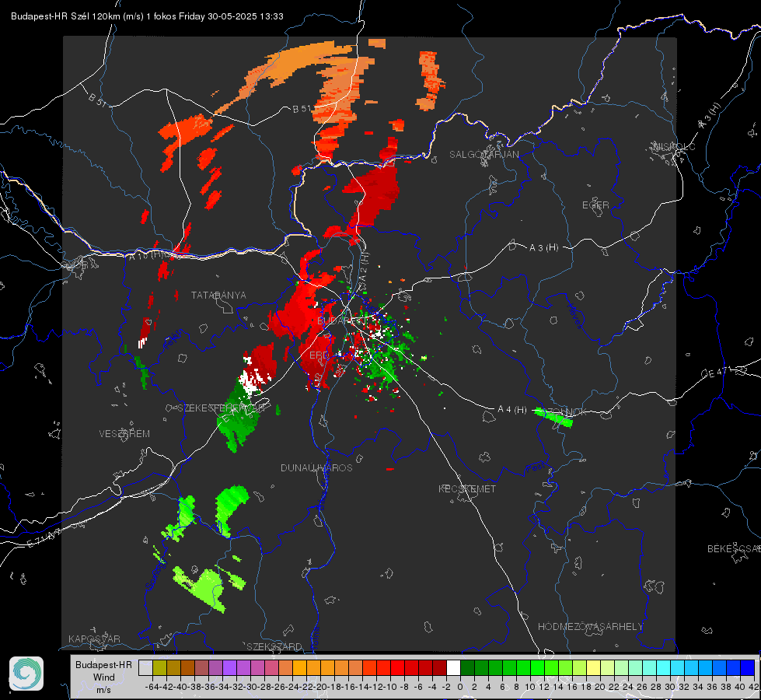Click the KECSKEMET city label
Viewport: 761px width, 700px height.
[467, 488]
